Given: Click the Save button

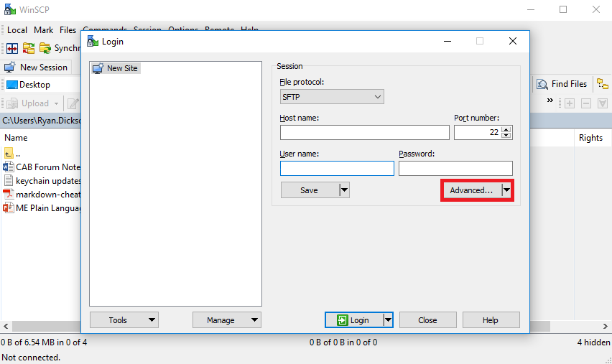Looking at the screenshot, I should pyautogui.click(x=310, y=190).
